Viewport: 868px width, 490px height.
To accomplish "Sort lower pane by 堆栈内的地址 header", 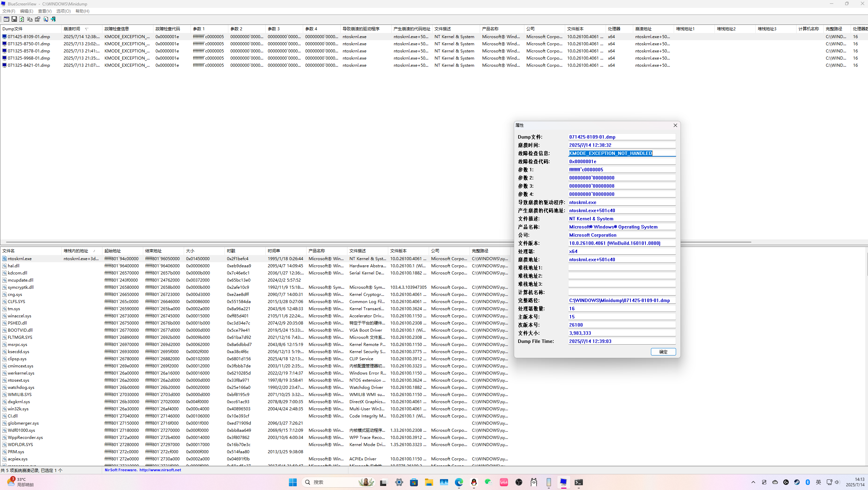I will pos(76,251).
